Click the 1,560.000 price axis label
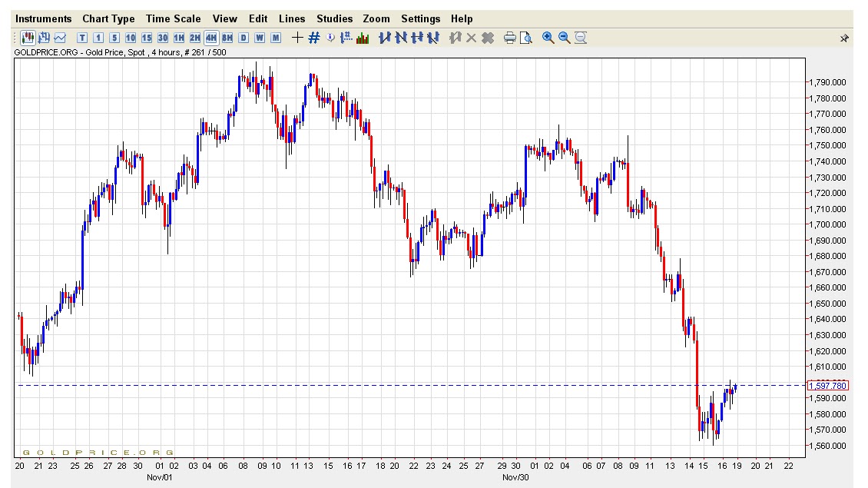868x488 pixels. [x=827, y=446]
